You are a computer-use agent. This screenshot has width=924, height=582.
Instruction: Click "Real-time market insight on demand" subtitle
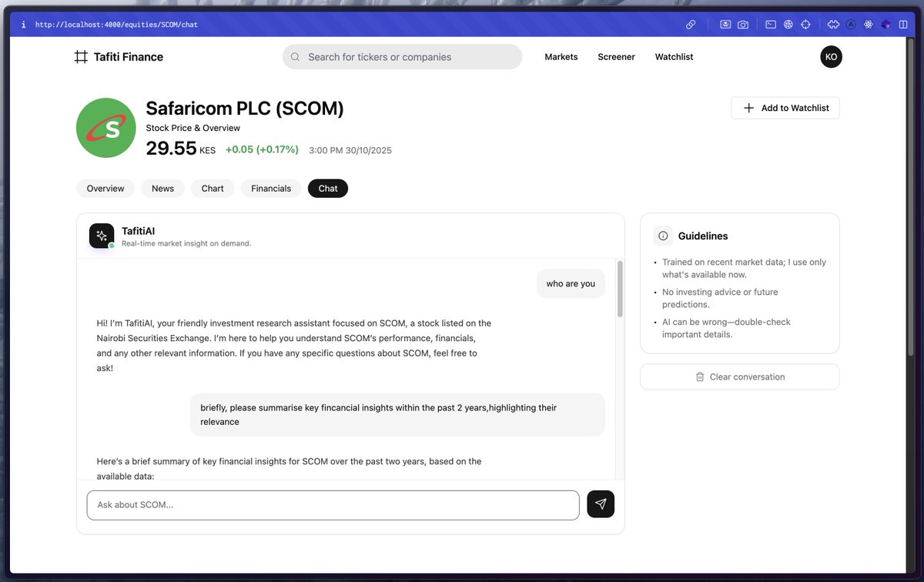tap(186, 243)
